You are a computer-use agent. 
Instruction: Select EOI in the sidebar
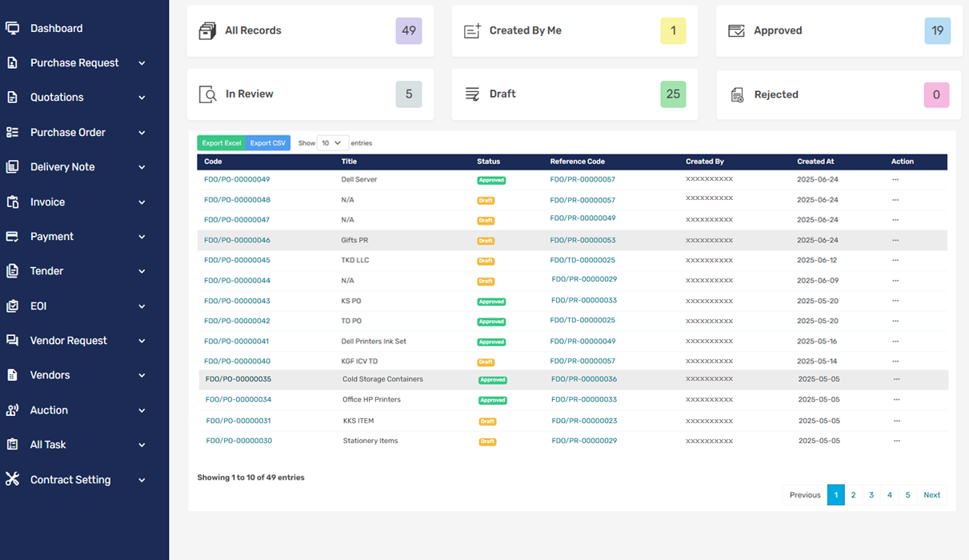point(38,306)
